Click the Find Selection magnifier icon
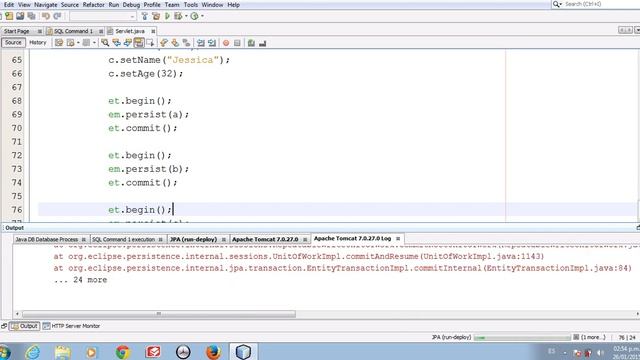This screenshot has height=360, width=640. [105, 43]
